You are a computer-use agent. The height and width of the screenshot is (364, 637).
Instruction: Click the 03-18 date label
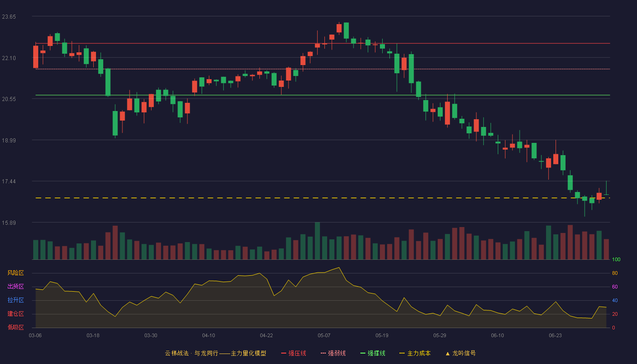click(93, 335)
